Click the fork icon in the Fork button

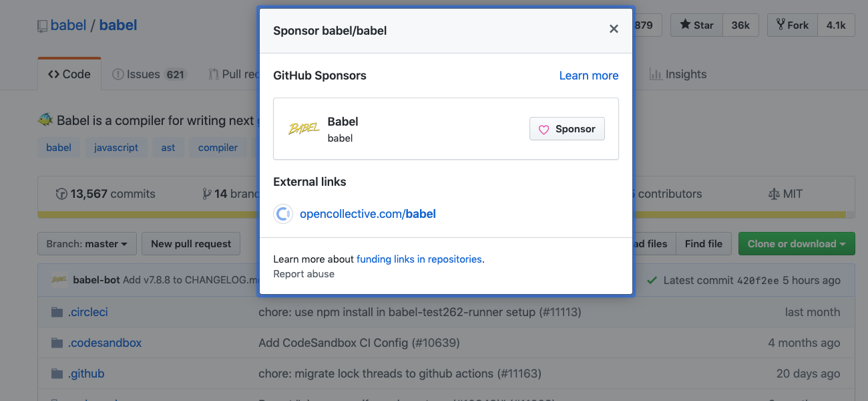click(781, 25)
